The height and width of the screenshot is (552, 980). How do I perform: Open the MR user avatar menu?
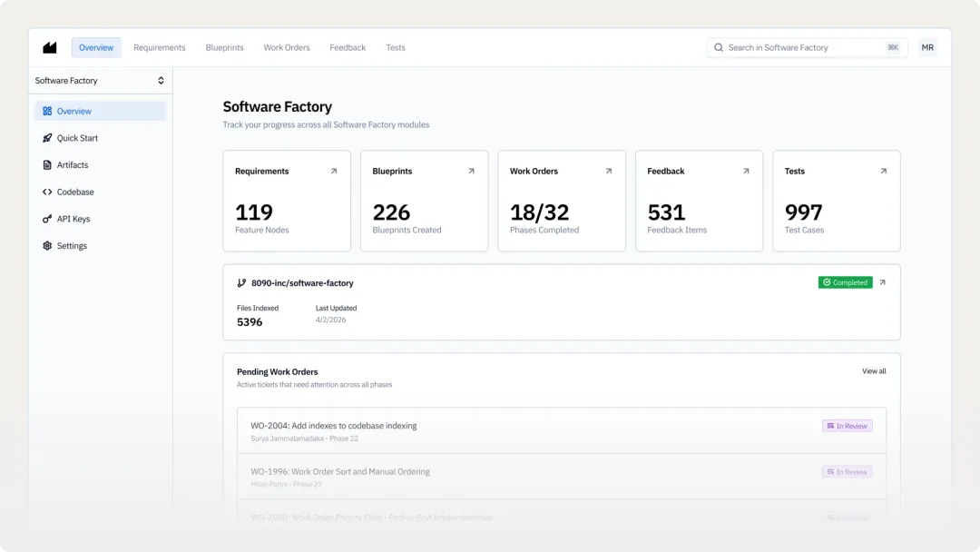(927, 47)
